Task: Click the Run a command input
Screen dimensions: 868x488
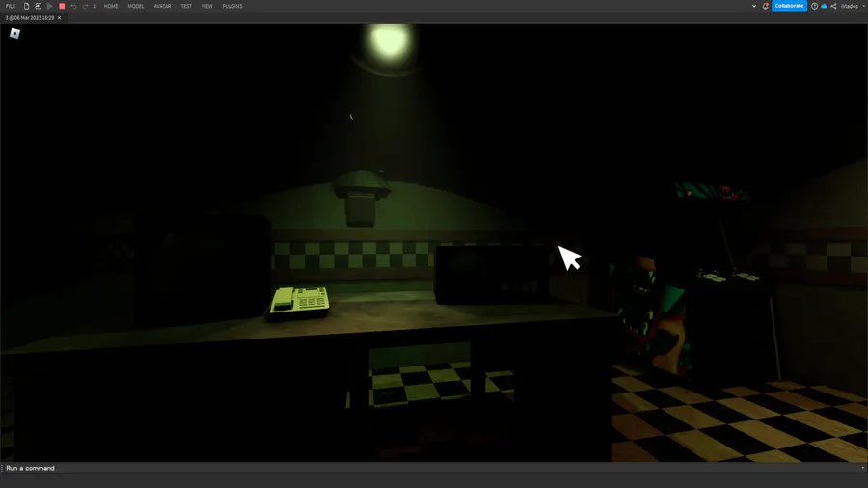Action: tap(432, 468)
